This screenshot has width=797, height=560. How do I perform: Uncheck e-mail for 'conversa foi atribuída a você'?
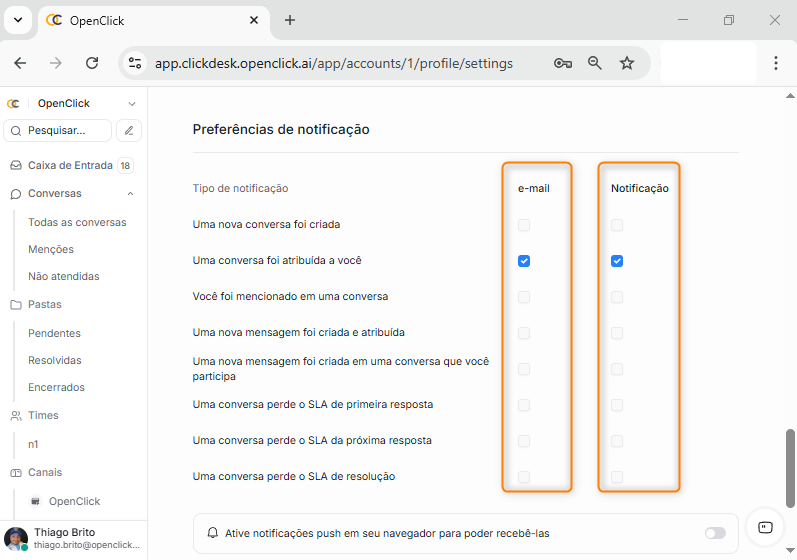click(524, 261)
